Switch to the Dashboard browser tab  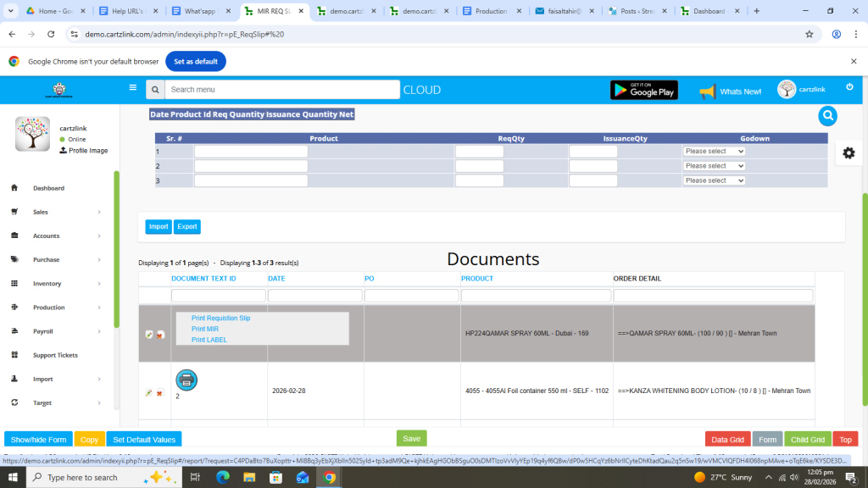coord(709,11)
